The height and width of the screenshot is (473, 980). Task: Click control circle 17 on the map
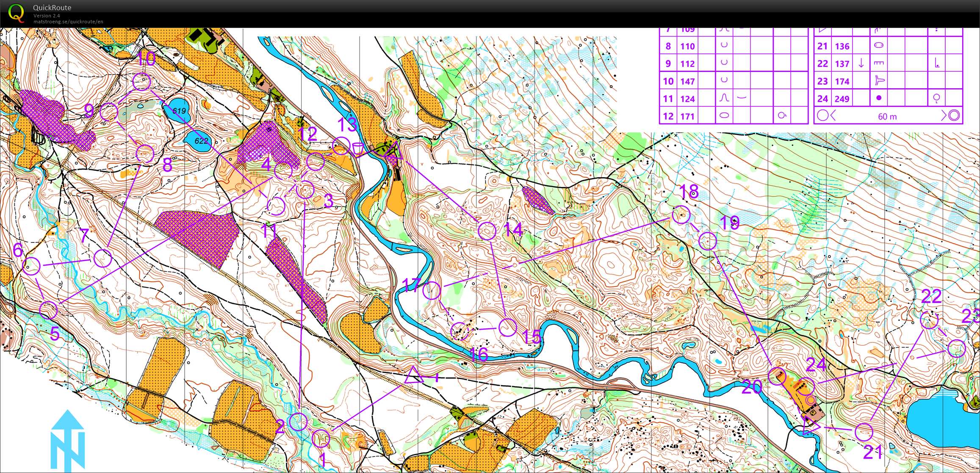click(x=432, y=290)
